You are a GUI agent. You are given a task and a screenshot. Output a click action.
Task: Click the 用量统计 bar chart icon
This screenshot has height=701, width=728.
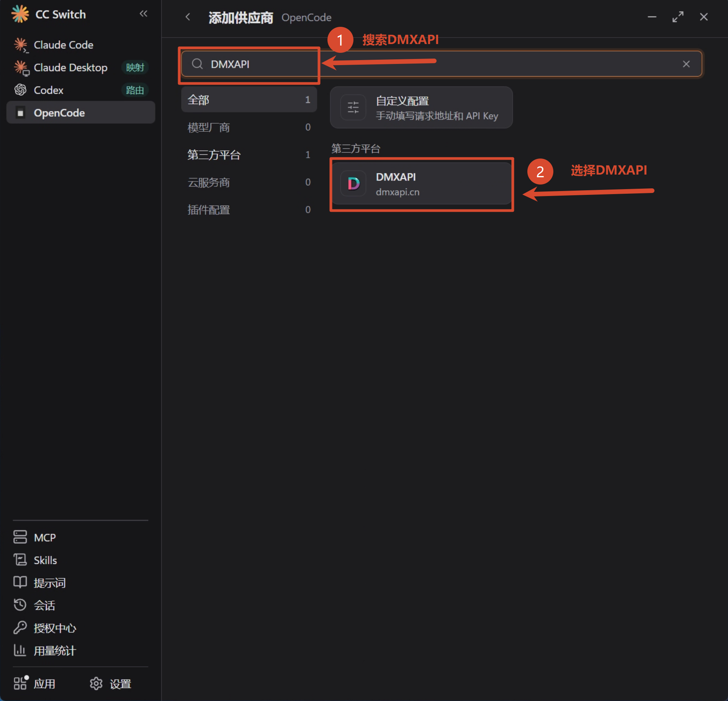click(20, 650)
